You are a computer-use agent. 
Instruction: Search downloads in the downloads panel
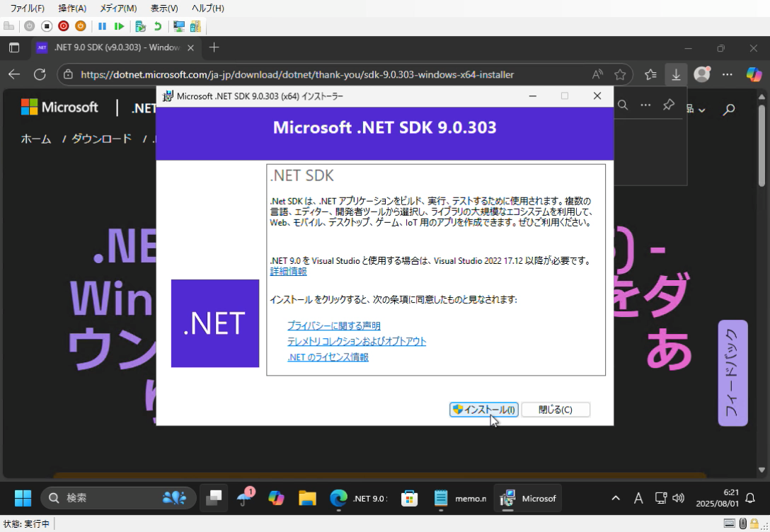point(623,105)
